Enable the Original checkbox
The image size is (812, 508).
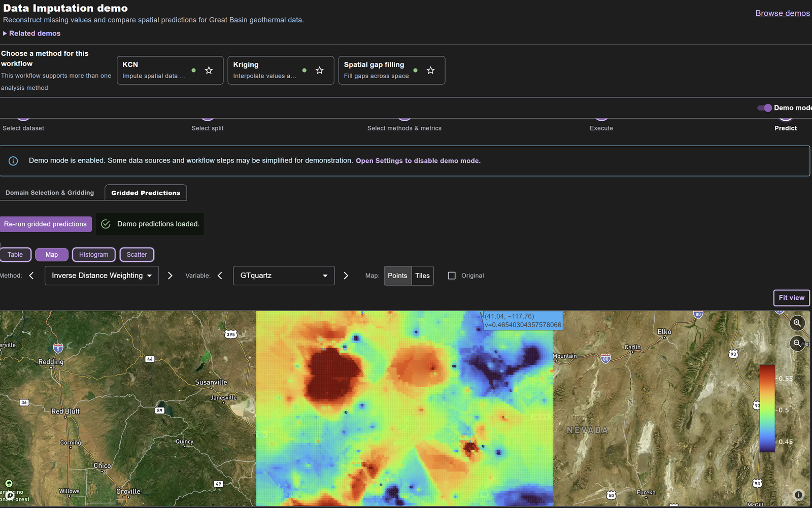452,276
